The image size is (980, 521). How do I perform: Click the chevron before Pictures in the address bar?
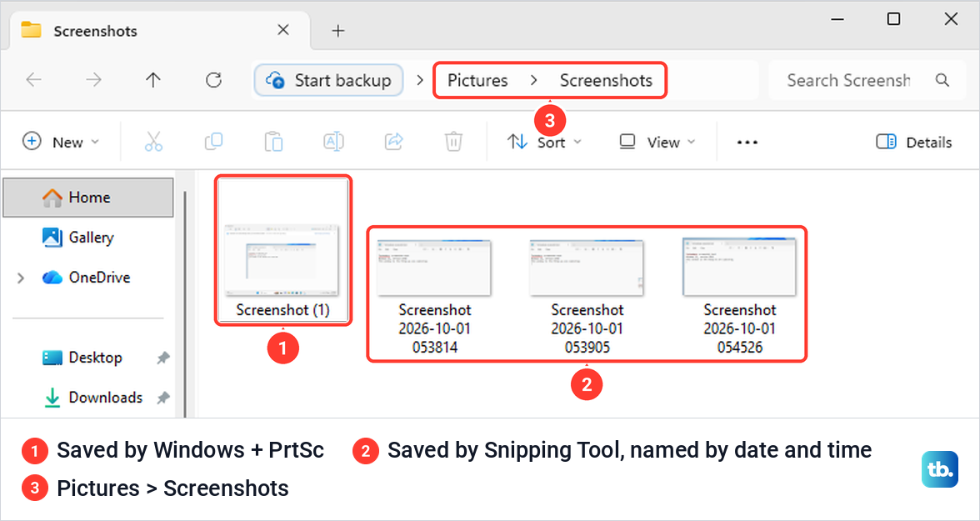(420, 80)
